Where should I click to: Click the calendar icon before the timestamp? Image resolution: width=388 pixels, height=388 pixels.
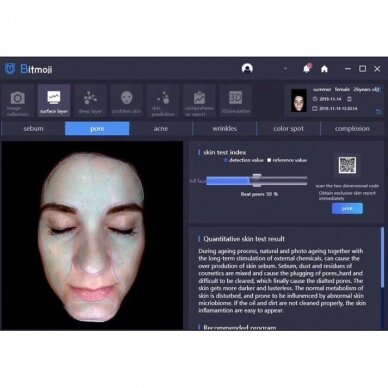[x=315, y=108]
